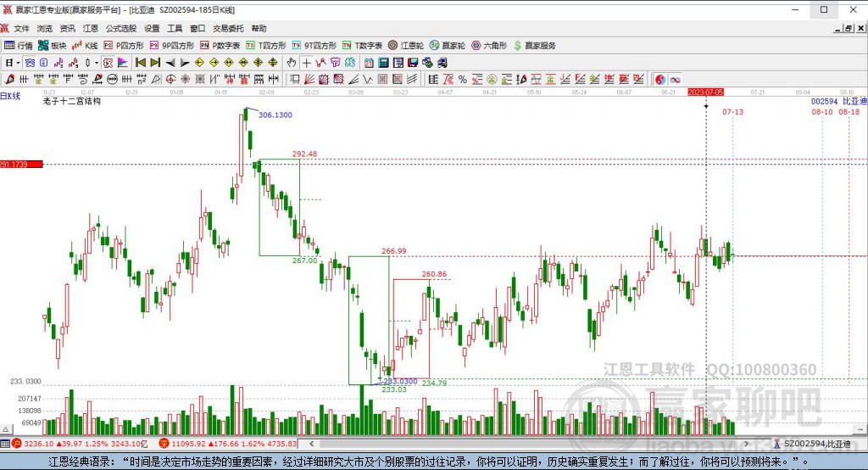Open the P四方形 square tool

point(124,46)
